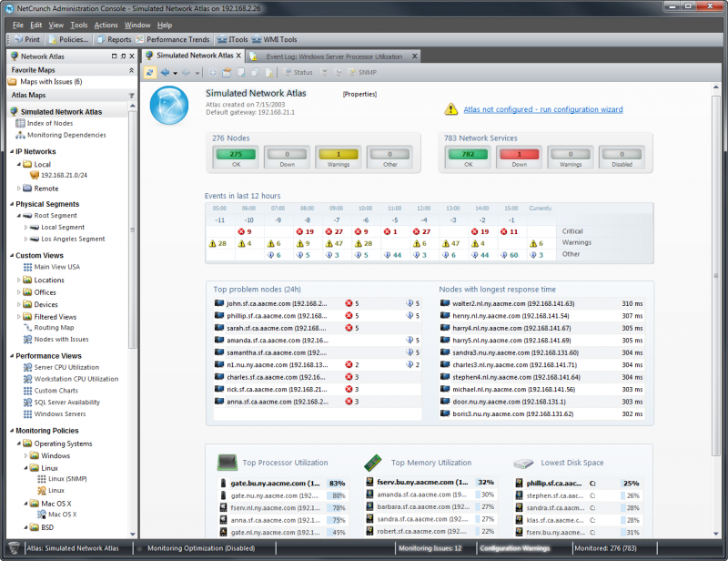The image size is (728, 561).
Task: Click the Print toolbar button
Action: pyautogui.click(x=27, y=39)
